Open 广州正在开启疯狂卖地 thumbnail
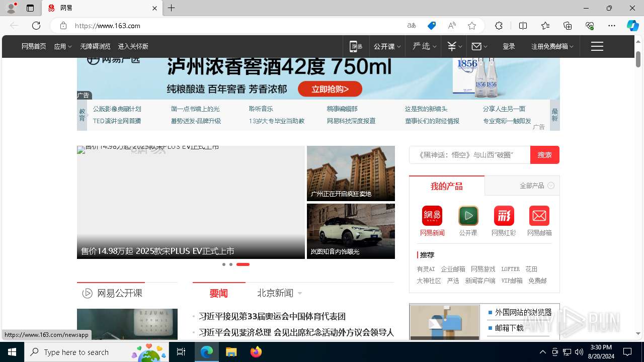 tap(351, 173)
